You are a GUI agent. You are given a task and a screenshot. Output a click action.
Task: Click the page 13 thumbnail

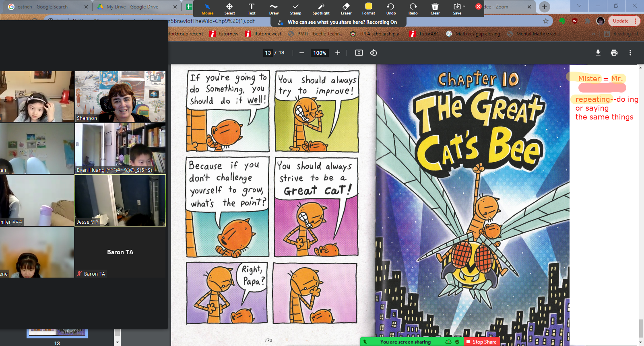tap(57, 333)
